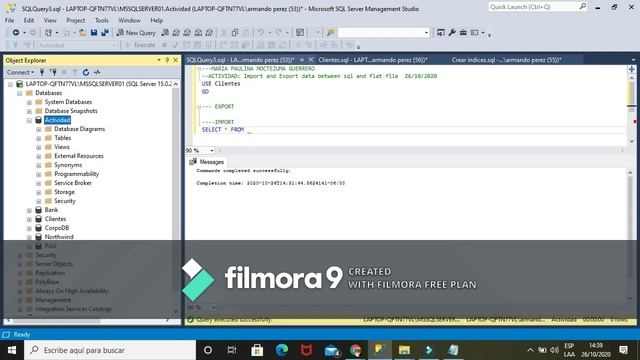This screenshot has width=640, height=360.
Task: Click the Database Engine Query icon after New Query
Action: 165,32
